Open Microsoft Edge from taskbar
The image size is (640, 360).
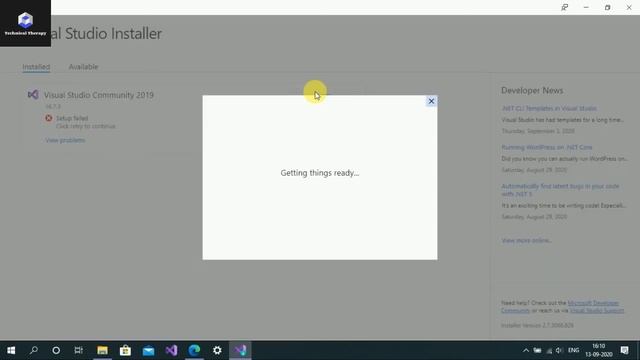coord(194,350)
